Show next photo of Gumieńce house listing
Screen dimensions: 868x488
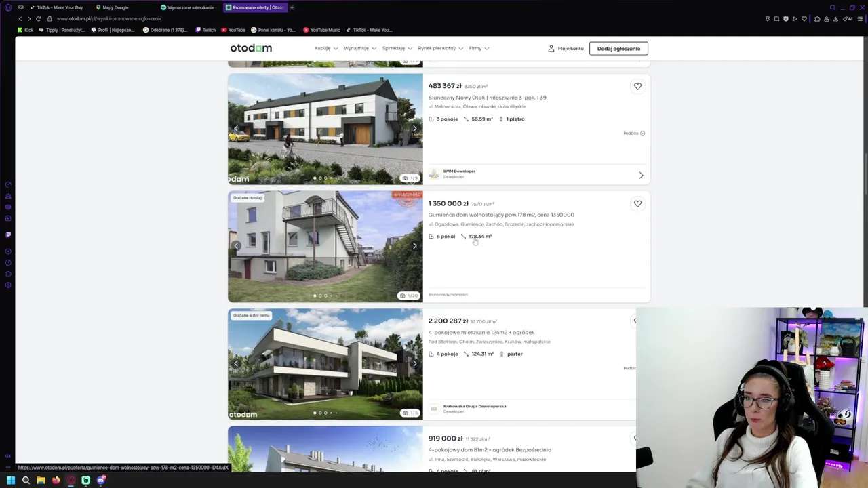(x=414, y=246)
